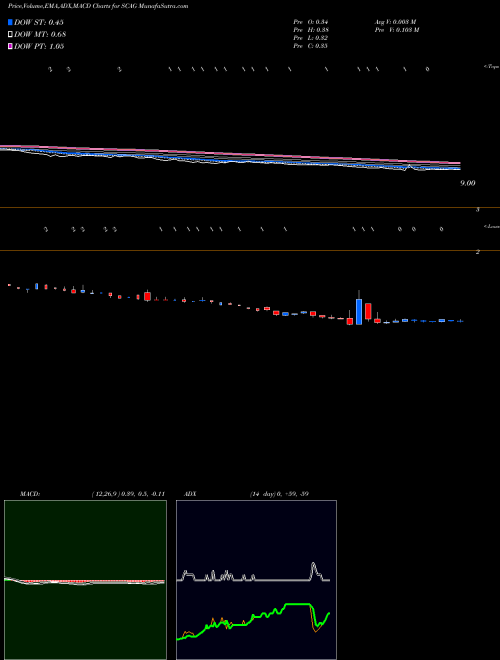The width and height of the screenshot is (500, 660).
Task: Click the '<Tops' marker label
Action: click(x=491, y=67)
